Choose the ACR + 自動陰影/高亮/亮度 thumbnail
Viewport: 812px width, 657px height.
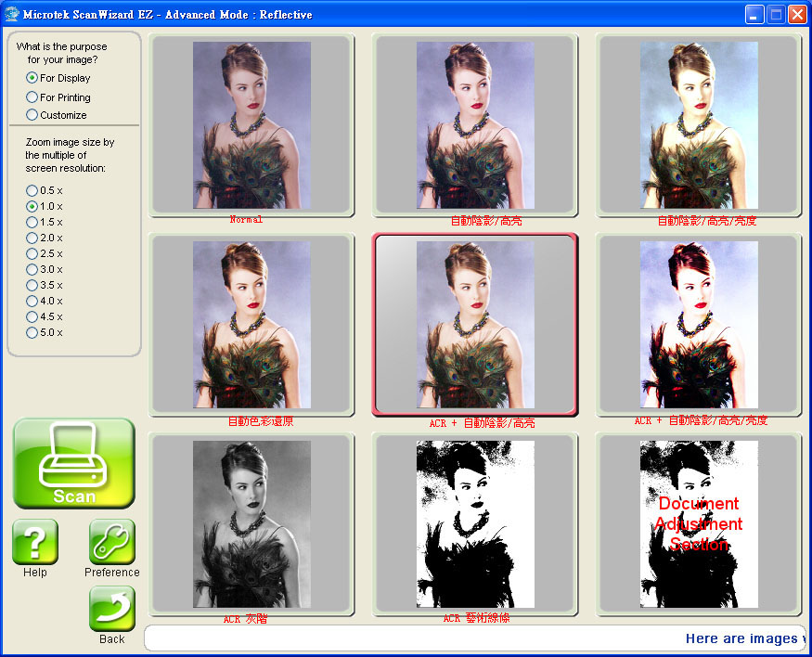click(x=698, y=324)
